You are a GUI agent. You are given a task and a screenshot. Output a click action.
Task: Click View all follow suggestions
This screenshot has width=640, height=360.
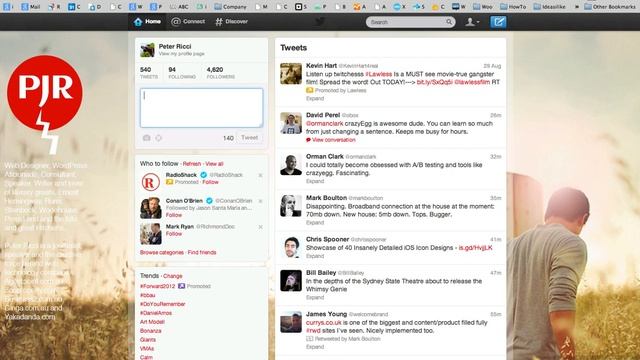[214, 164]
